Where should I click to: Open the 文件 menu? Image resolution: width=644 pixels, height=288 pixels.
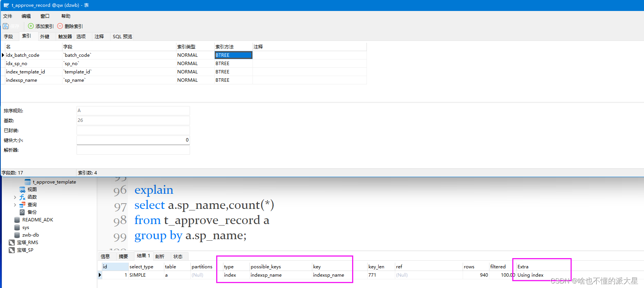8,16
